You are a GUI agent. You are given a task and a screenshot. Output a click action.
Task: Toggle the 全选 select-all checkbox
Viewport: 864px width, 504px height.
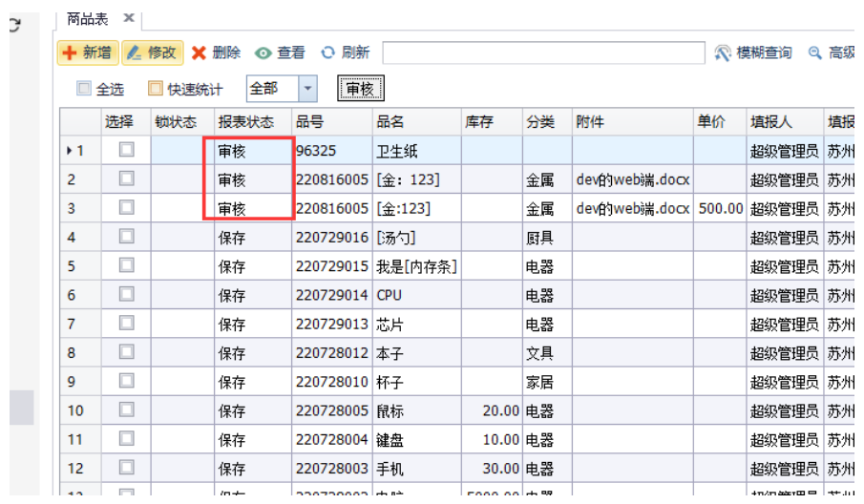click(84, 89)
